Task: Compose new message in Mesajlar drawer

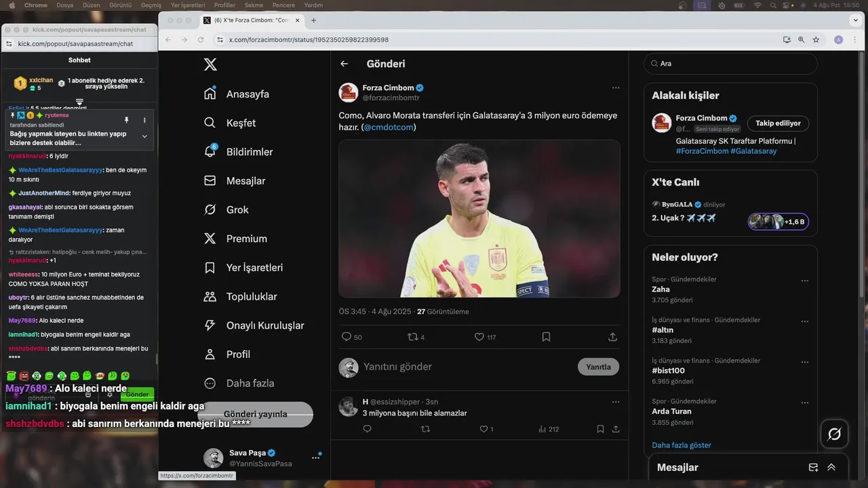Action: (x=814, y=468)
